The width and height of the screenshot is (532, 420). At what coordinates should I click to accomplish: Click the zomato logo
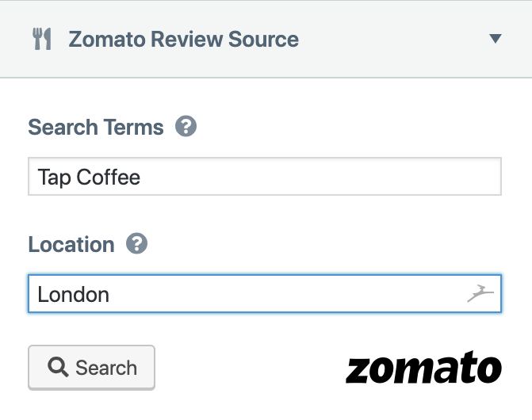pyautogui.click(x=423, y=368)
